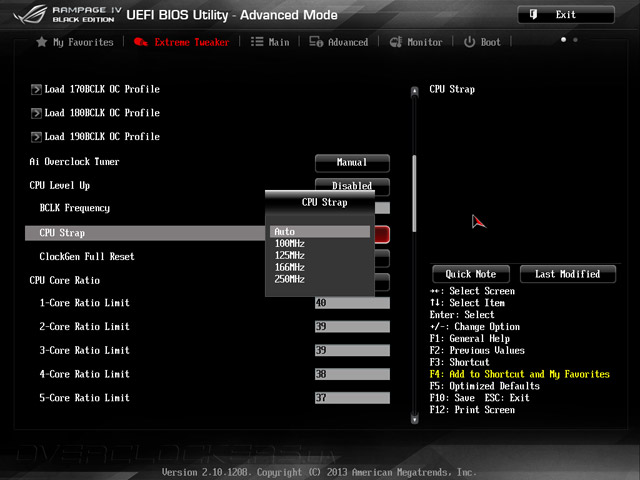Screen dimensions: 640x480
Task: Click the power icon beside Boot
Action: point(469,42)
